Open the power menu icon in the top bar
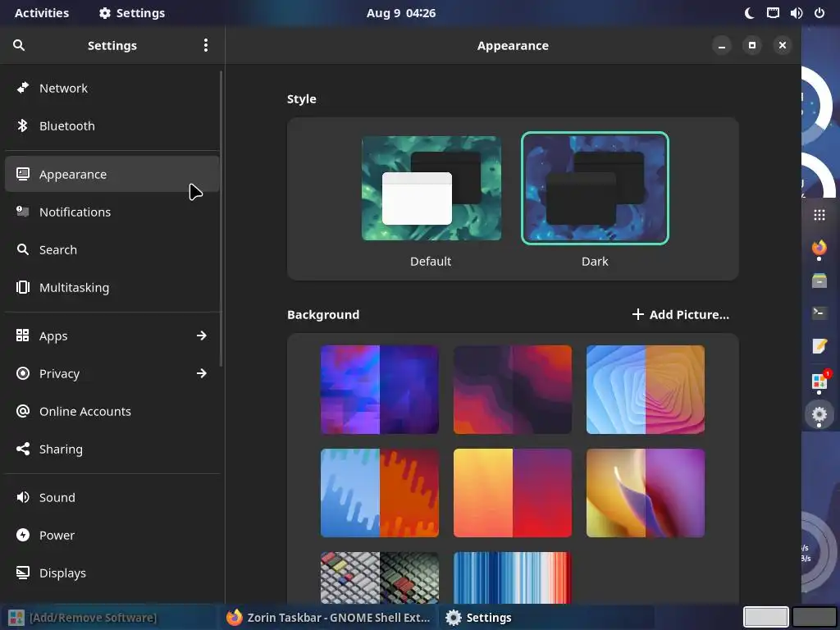840x630 pixels. coord(819,13)
